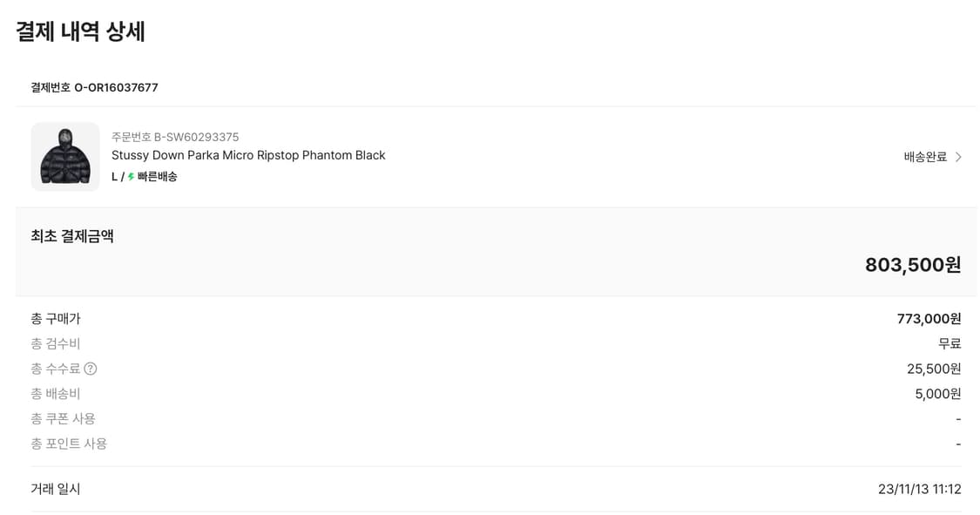Click the 총 쿠폰 사용 label

(x=63, y=419)
